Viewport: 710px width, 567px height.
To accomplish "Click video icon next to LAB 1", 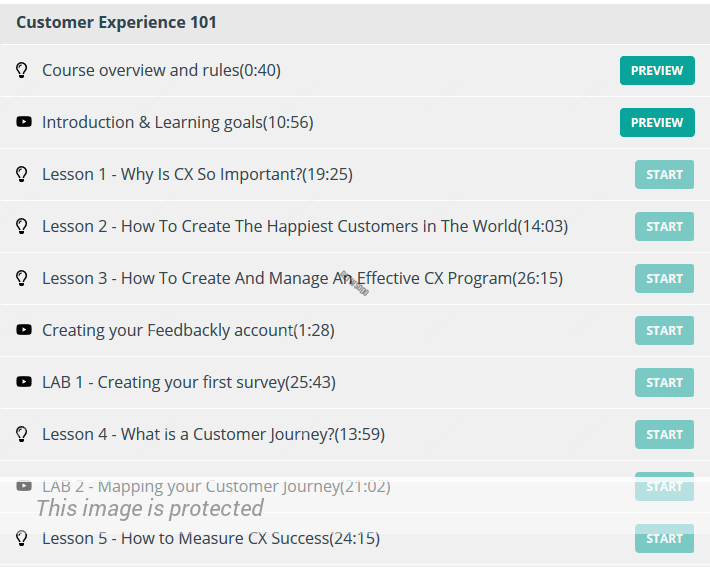I will click(24, 382).
